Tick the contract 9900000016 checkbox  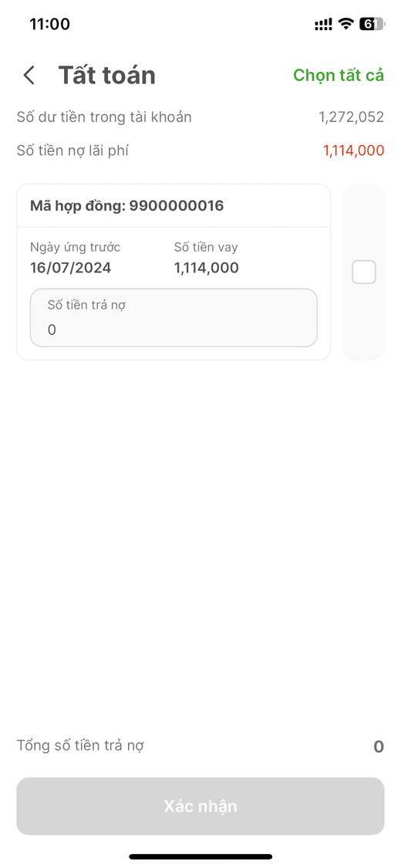tap(364, 272)
